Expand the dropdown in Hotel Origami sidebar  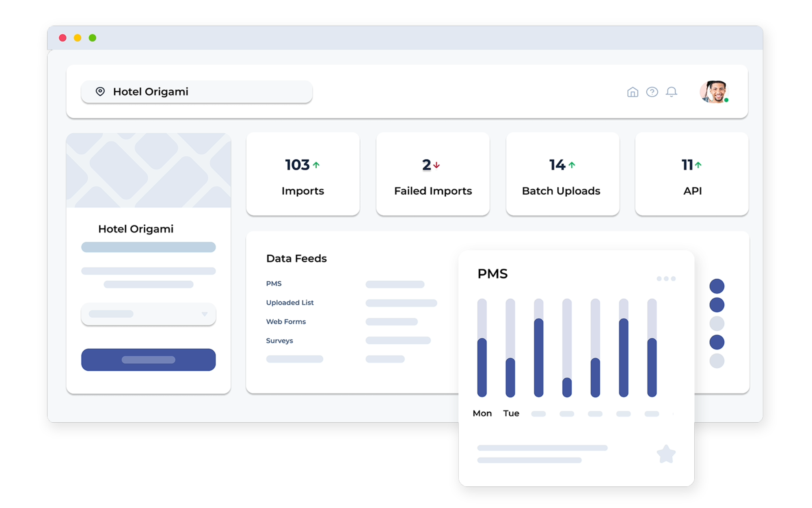click(149, 314)
